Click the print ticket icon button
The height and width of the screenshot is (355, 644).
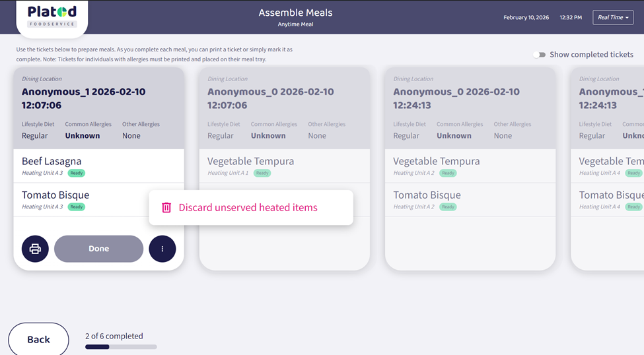click(x=35, y=249)
